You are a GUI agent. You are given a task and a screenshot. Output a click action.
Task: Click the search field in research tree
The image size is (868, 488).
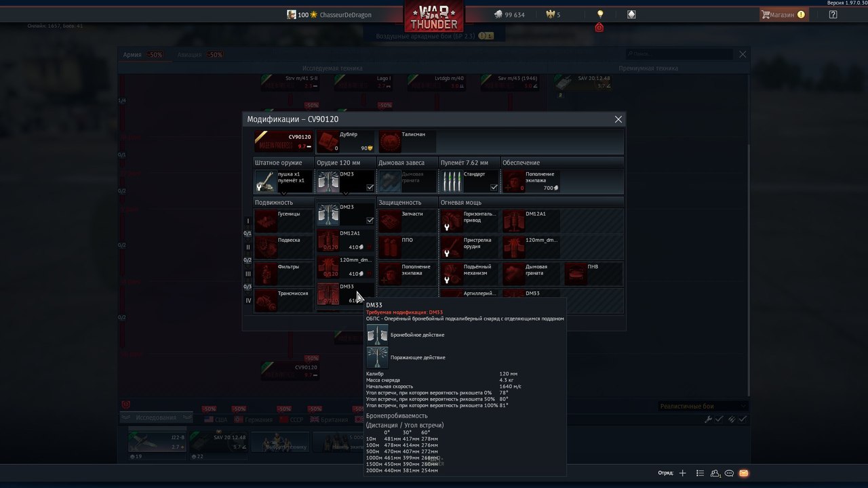pos(679,54)
